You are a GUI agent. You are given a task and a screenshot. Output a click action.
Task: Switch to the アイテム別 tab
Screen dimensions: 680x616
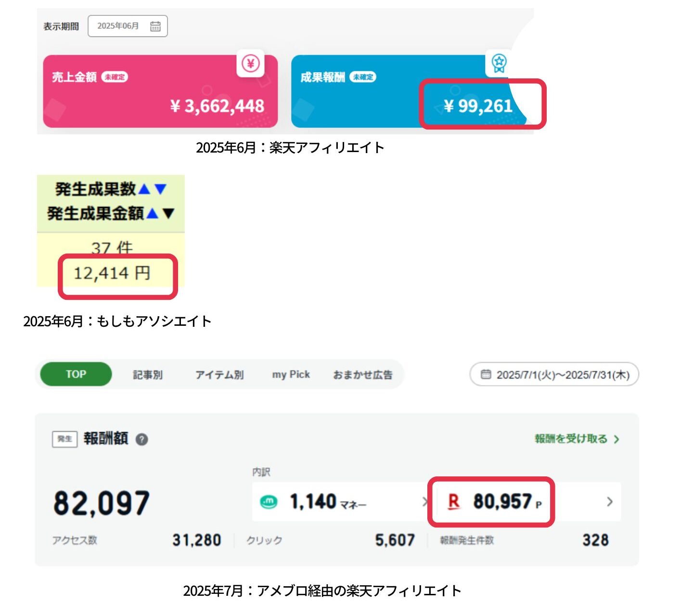[219, 374]
